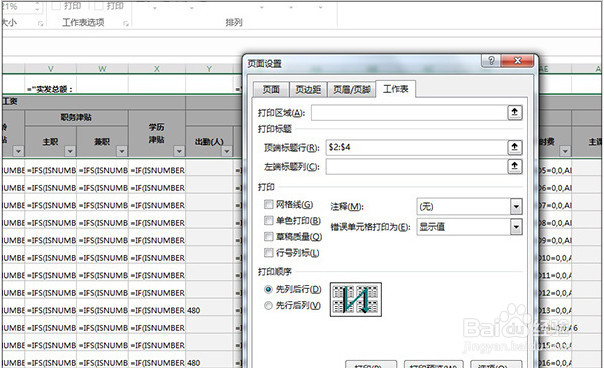This screenshot has width=604, height=368.
Task: Switch to the 页面 tab
Action: pos(271,89)
